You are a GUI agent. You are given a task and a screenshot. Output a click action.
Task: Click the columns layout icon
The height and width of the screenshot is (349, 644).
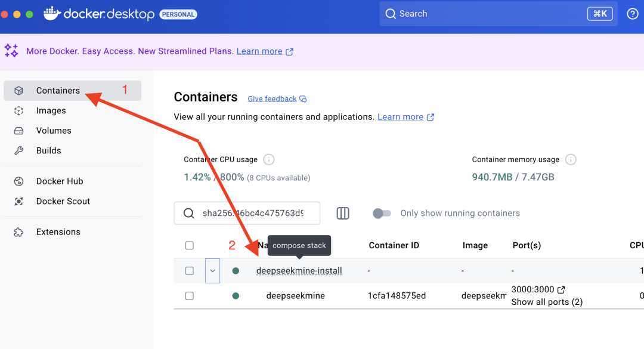tap(343, 213)
